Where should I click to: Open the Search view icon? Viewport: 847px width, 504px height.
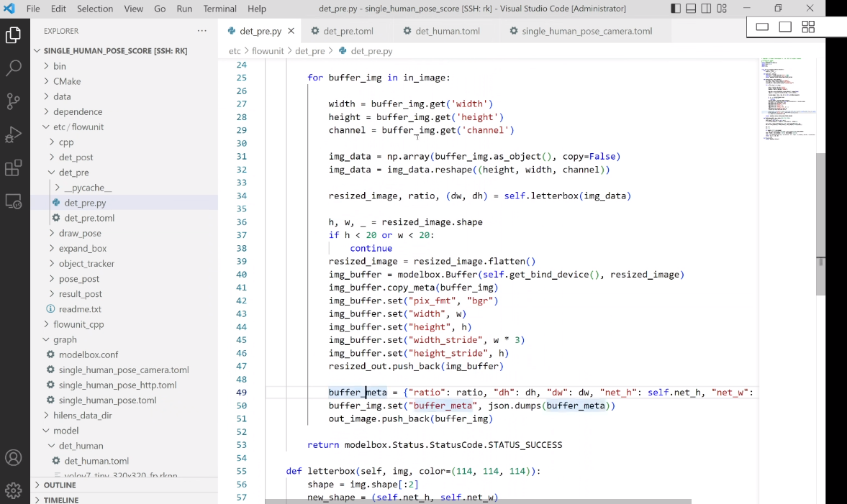point(14,68)
